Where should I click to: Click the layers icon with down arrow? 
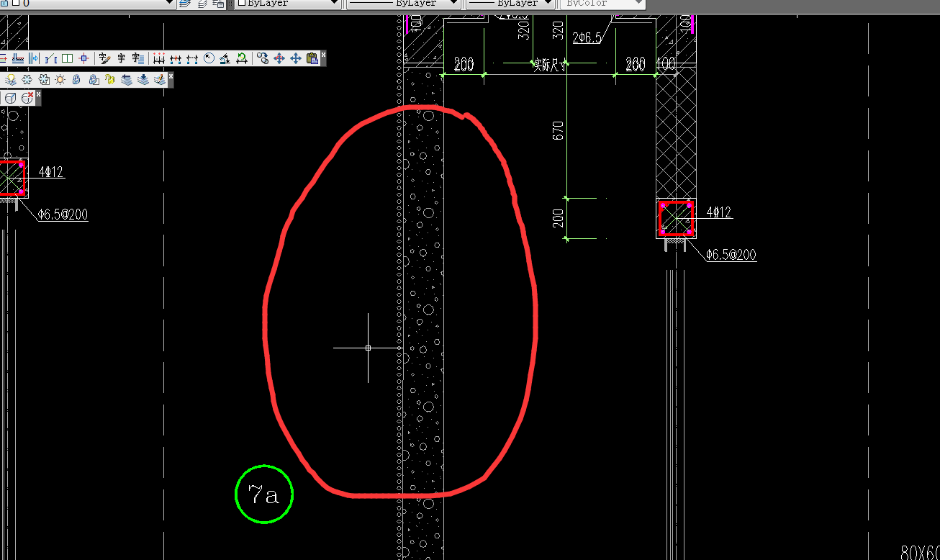click(x=143, y=79)
